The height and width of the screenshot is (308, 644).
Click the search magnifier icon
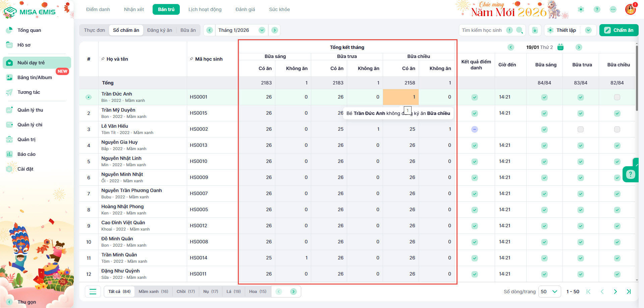point(519,30)
